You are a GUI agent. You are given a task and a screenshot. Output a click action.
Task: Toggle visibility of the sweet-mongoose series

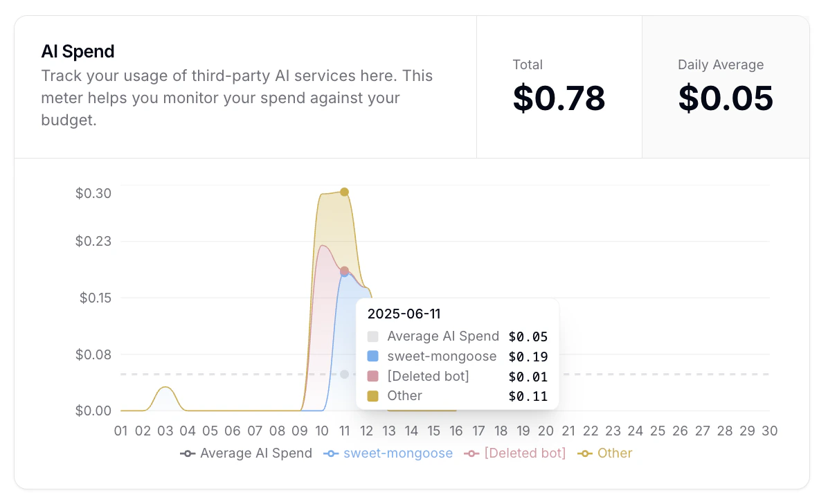(388, 453)
